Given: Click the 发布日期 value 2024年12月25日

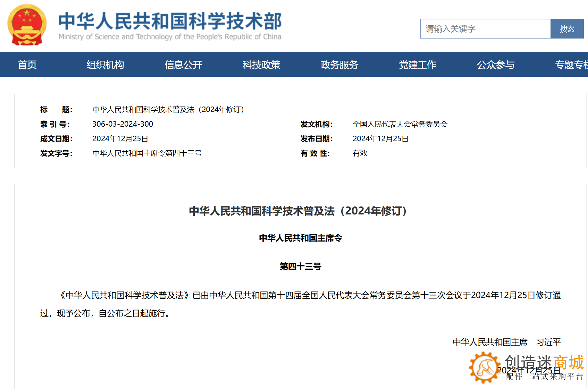Looking at the screenshot, I should tap(380, 139).
